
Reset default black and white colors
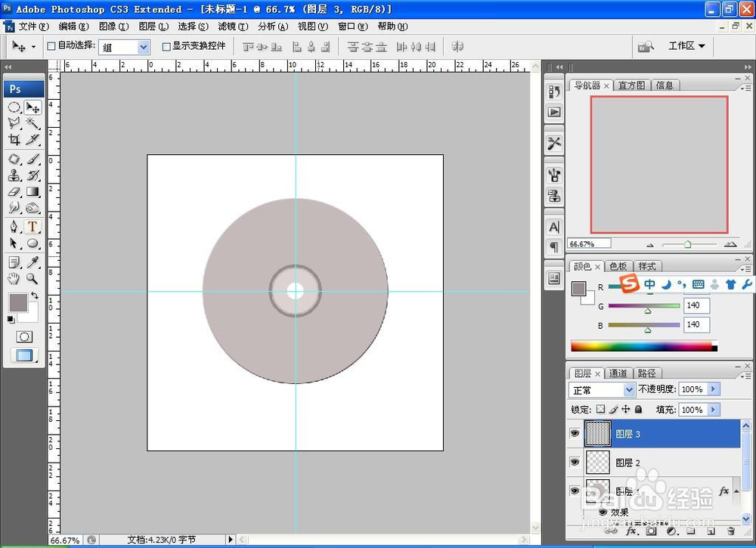11,319
